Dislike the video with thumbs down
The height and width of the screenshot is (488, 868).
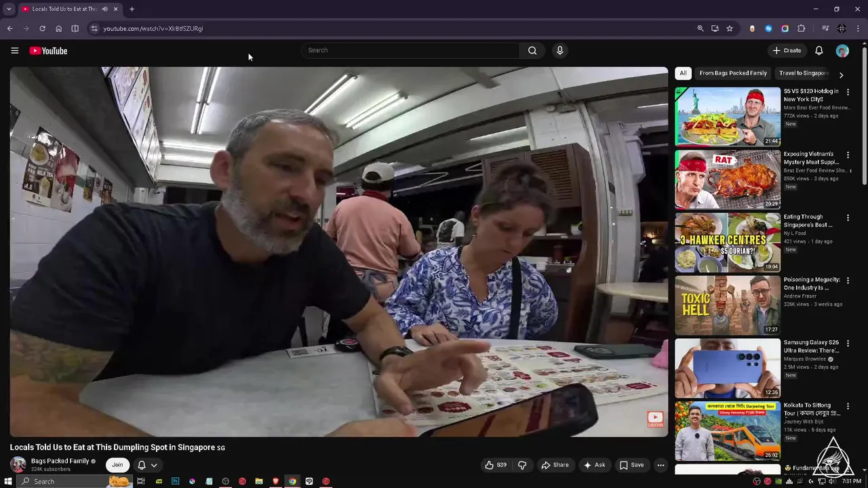click(522, 465)
